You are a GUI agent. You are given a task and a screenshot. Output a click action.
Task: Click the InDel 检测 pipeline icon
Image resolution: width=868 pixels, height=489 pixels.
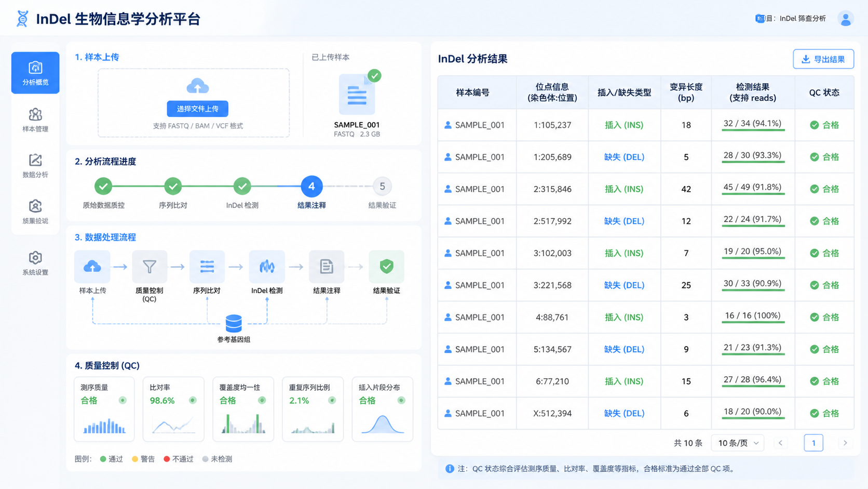(267, 267)
